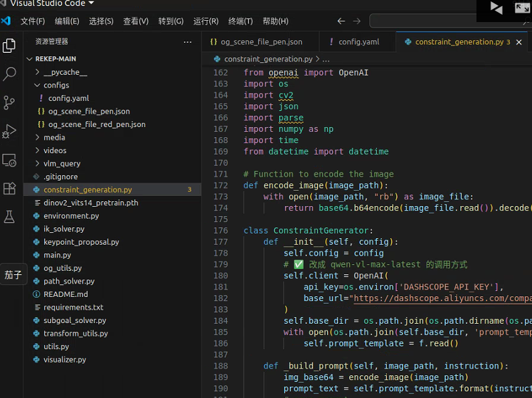Click the navigate back arrow
This screenshot has height=398, width=532.
tap(341, 21)
